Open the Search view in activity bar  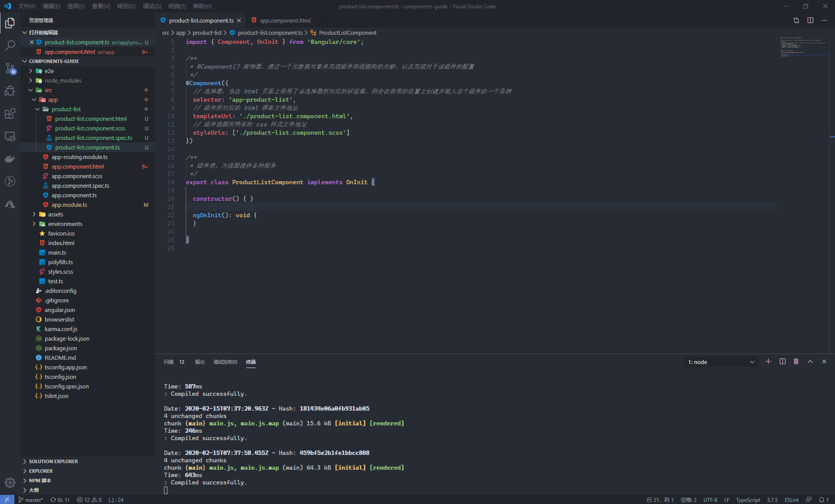[10, 45]
